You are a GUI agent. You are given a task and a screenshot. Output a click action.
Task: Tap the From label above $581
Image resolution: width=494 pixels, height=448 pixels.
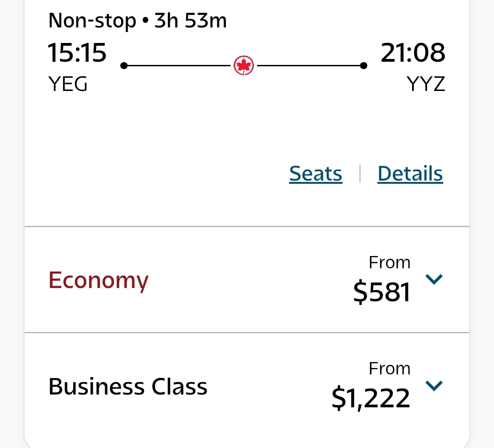point(389,262)
